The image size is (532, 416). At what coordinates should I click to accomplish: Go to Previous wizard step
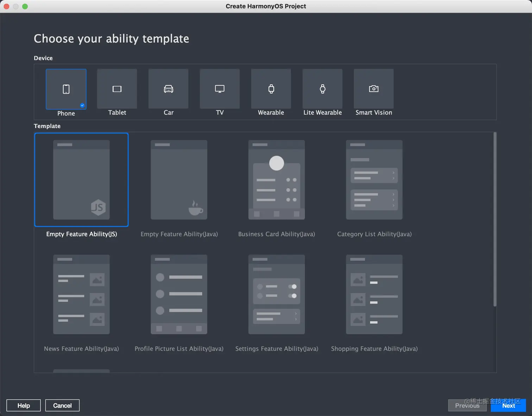tap(467, 405)
